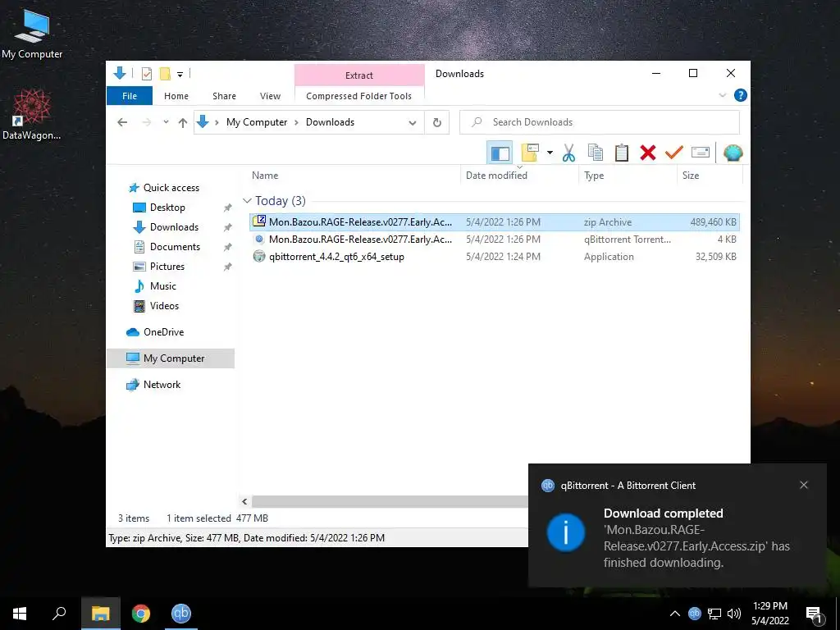Click the horizontal scrollbar track
This screenshot has width=840, height=630.
pyautogui.click(x=390, y=501)
